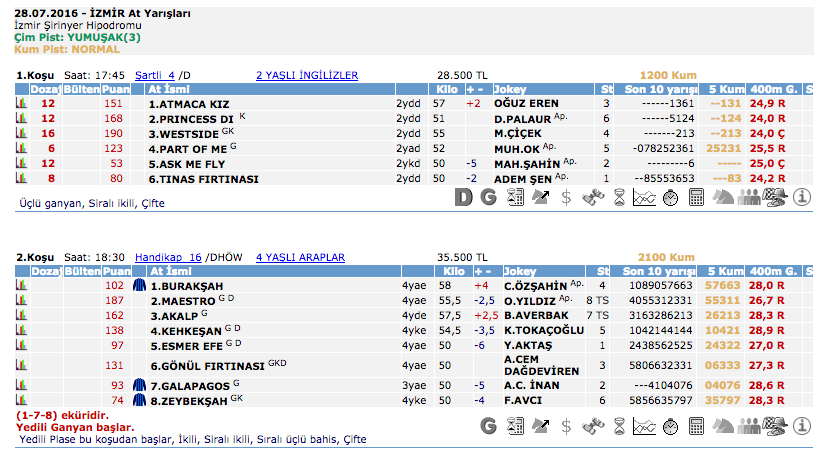Click the D icon in race 1 toolbar

(x=463, y=197)
